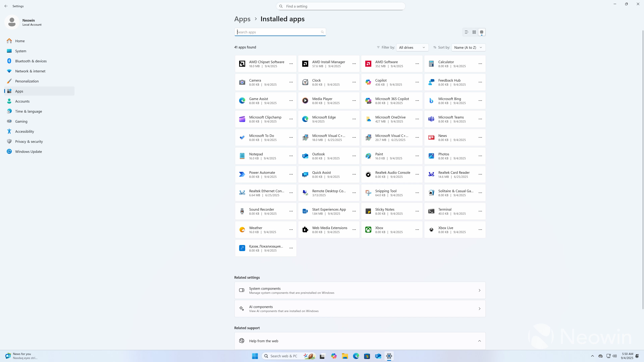Click the Xbox app icon
The image size is (644, 362).
tap(368, 230)
